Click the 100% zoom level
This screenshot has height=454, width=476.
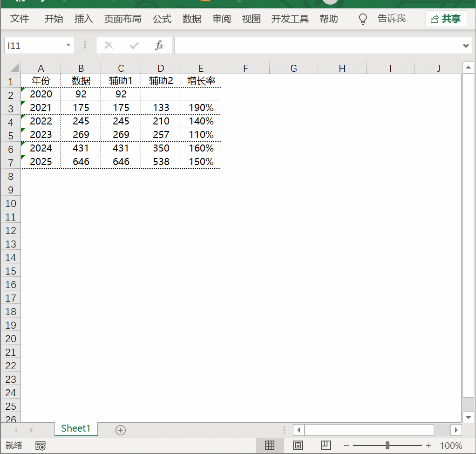451,446
